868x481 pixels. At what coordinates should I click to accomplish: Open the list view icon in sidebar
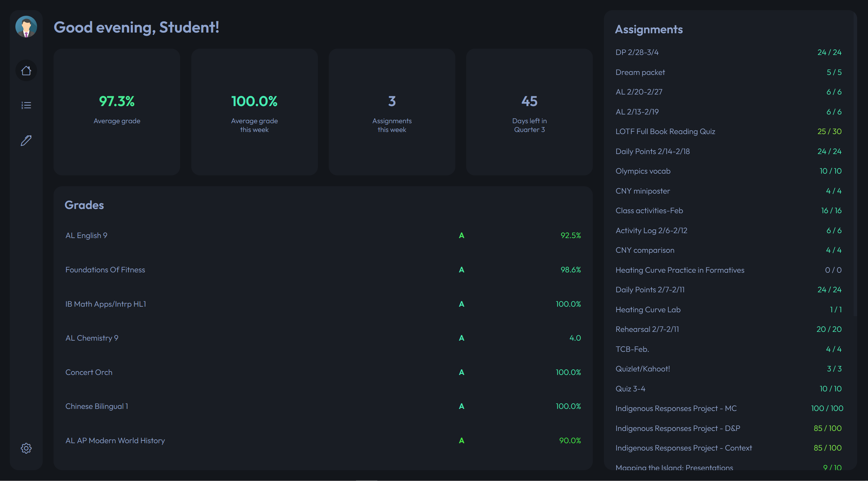26,105
